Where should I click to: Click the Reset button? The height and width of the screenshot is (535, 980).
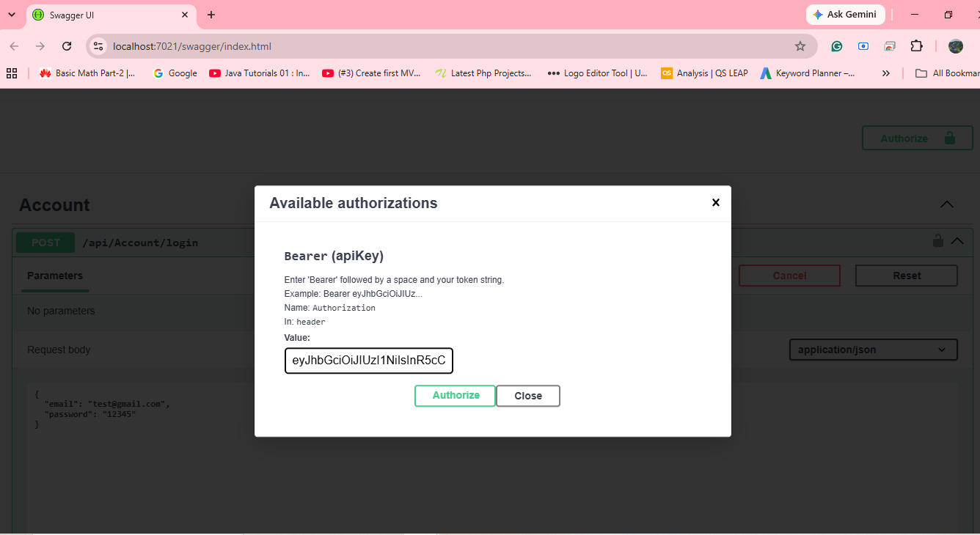coord(907,276)
